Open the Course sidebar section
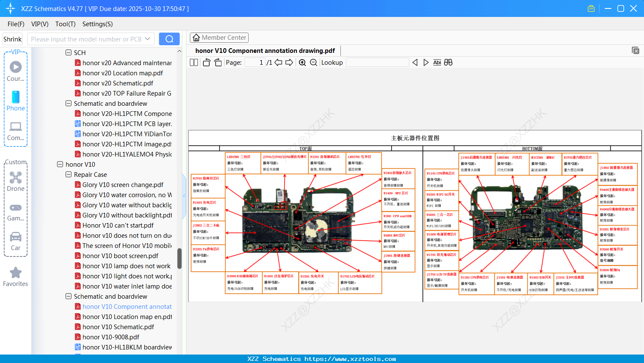Image resolution: width=644 pixels, height=363 pixels. [x=16, y=71]
